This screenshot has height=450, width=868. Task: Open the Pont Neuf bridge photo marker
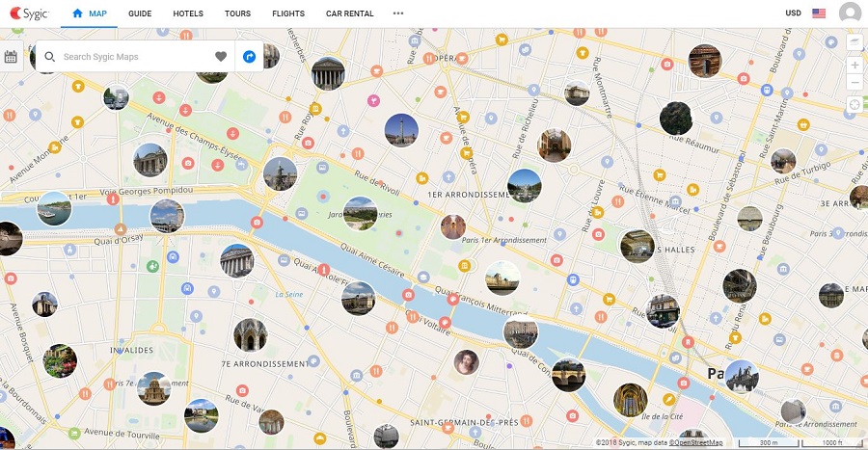[568, 374]
